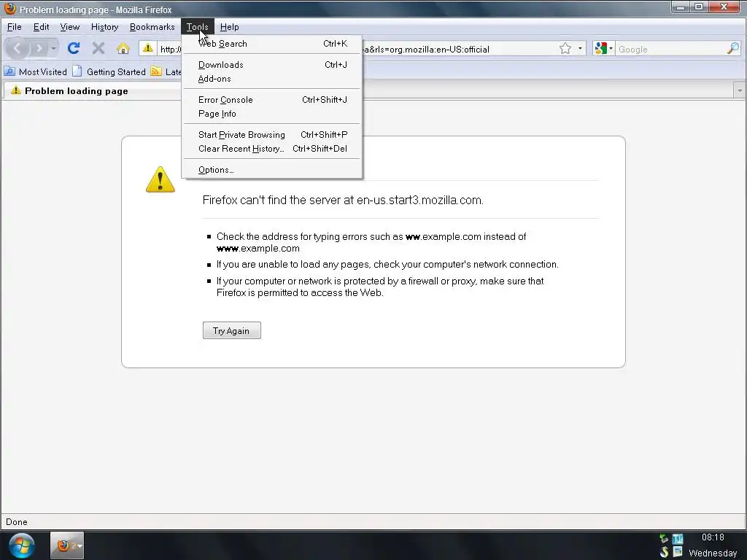Open the Latest Headlines feed icon
Image resolution: width=747 pixels, height=560 pixels.
pyautogui.click(x=156, y=71)
